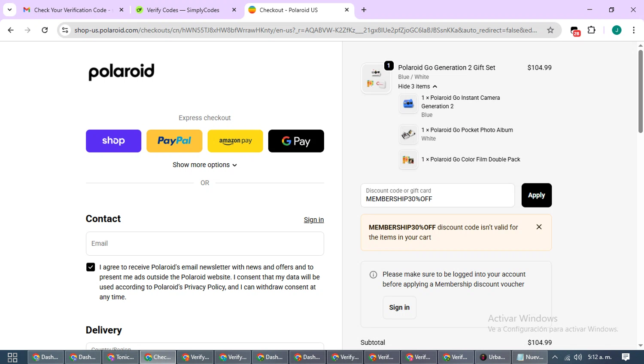This screenshot has height=364, width=644.
Task: Open the tab search dropdown arrow
Action: (9, 10)
